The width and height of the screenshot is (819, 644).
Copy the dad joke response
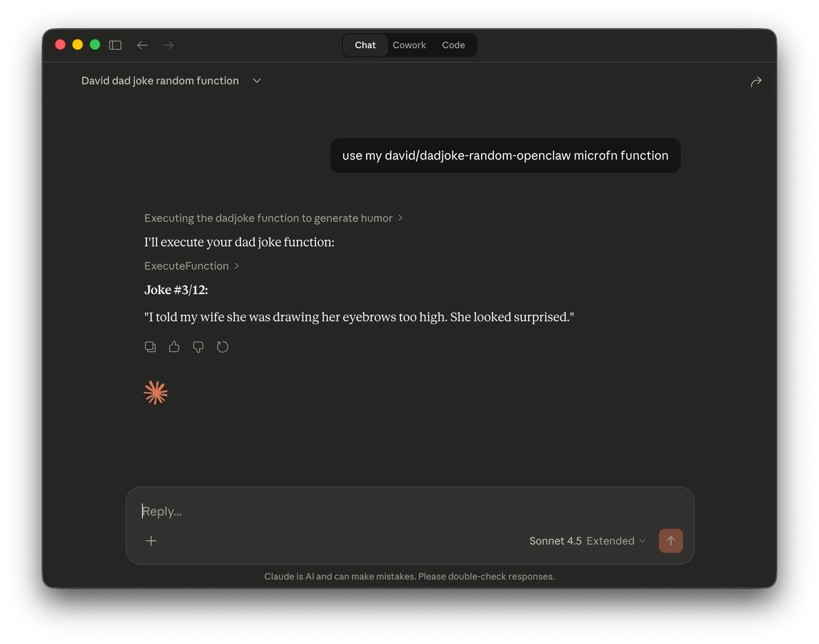tap(150, 347)
